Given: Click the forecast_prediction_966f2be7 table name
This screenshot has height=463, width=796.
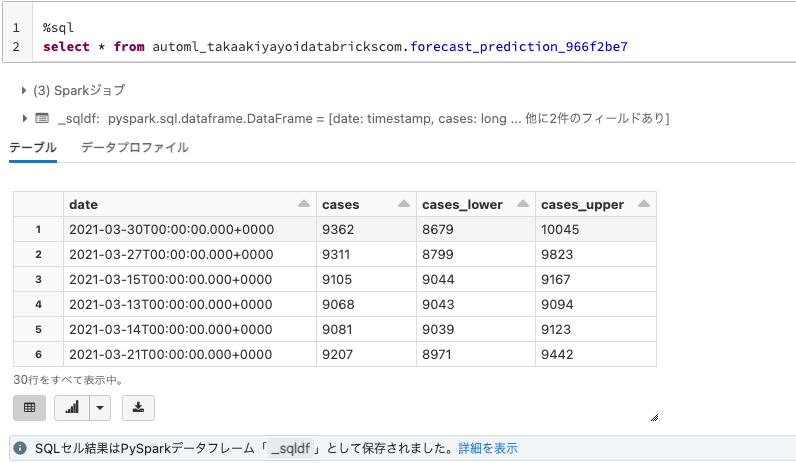Looking at the screenshot, I should tap(519, 47).
